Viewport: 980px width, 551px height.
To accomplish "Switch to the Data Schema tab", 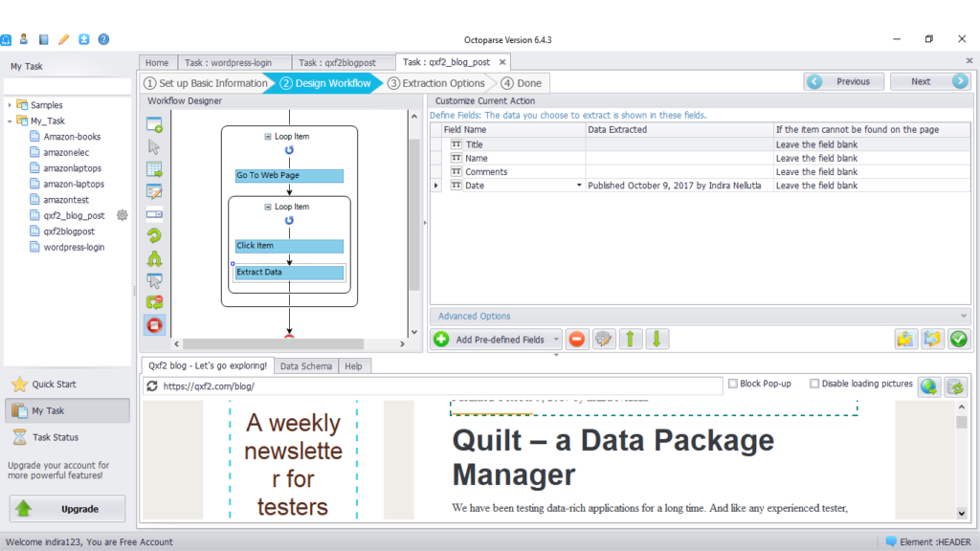I will (306, 366).
